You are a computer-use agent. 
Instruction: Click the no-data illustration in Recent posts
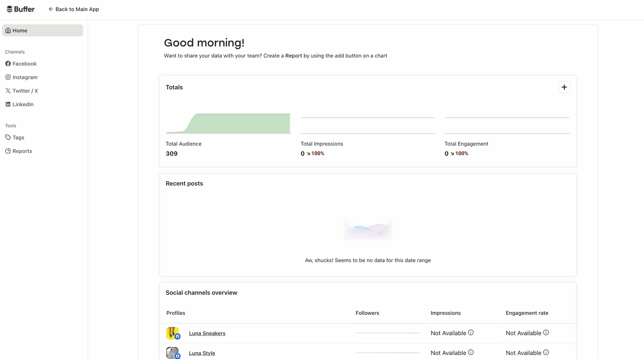(368, 229)
